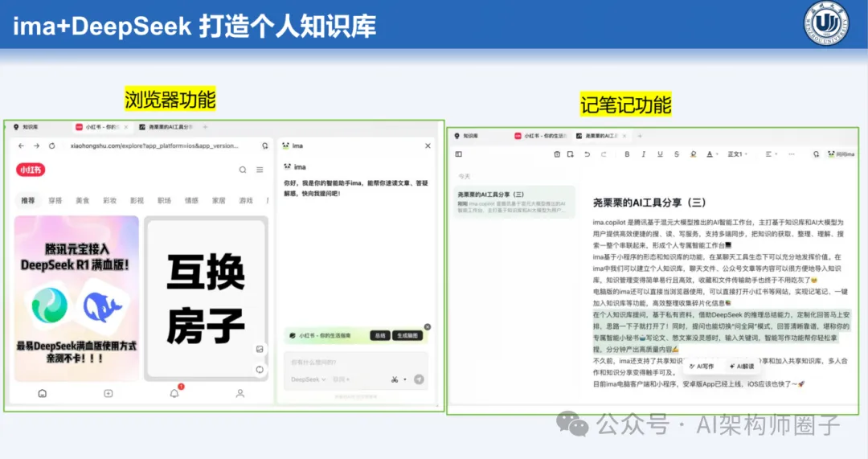
Task: Reload the xiaohongshu page
Action: (x=52, y=146)
